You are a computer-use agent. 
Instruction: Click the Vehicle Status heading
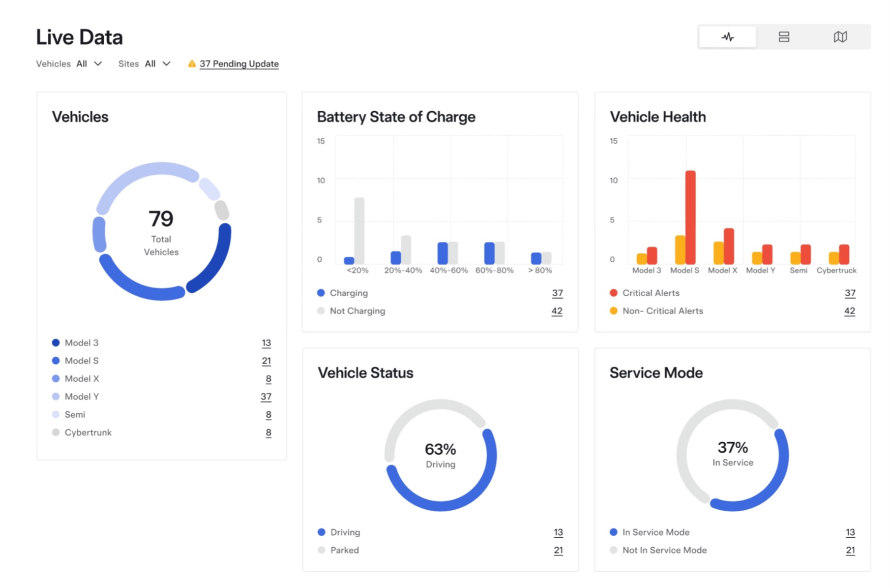[366, 373]
